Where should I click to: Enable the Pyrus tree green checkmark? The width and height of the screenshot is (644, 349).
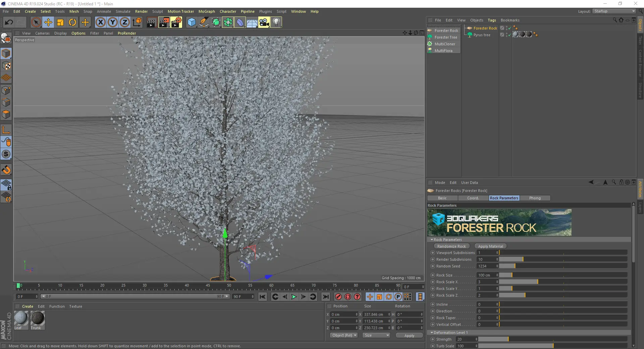click(509, 35)
